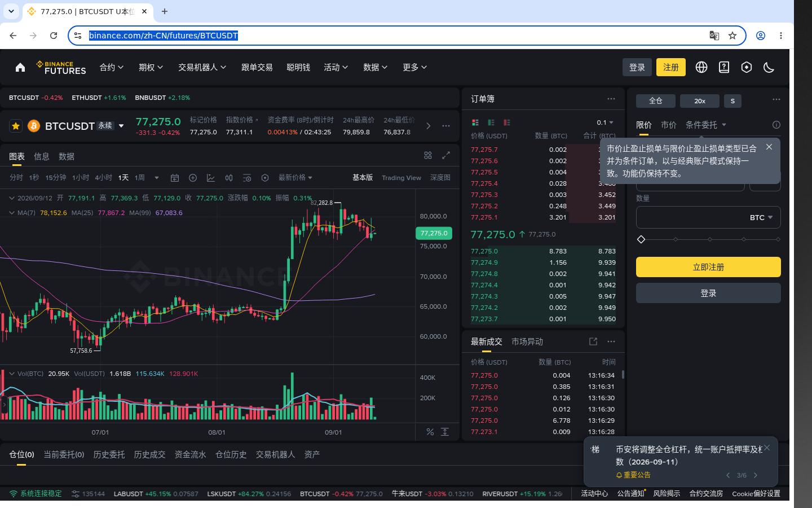Open order book more options menu
Viewport: 812px width, 508px height.
tap(611, 99)
